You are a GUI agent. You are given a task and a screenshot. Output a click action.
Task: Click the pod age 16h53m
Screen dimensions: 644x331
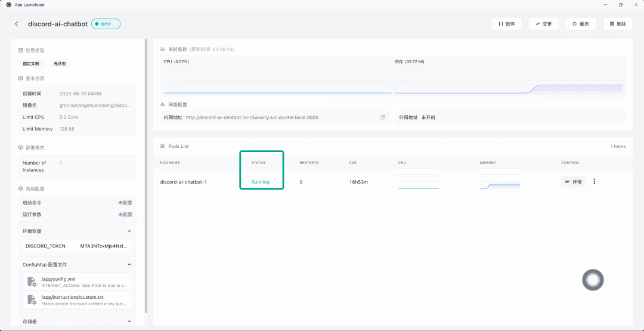click(358, 182)
